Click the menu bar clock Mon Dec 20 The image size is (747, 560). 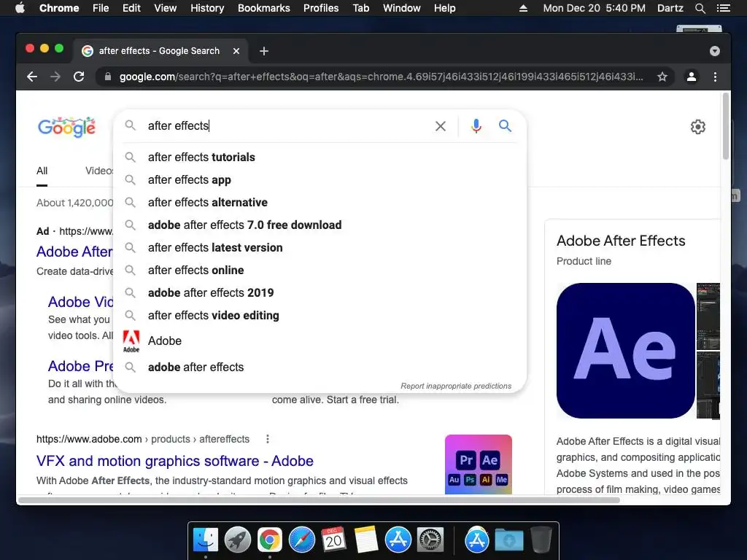594,8
